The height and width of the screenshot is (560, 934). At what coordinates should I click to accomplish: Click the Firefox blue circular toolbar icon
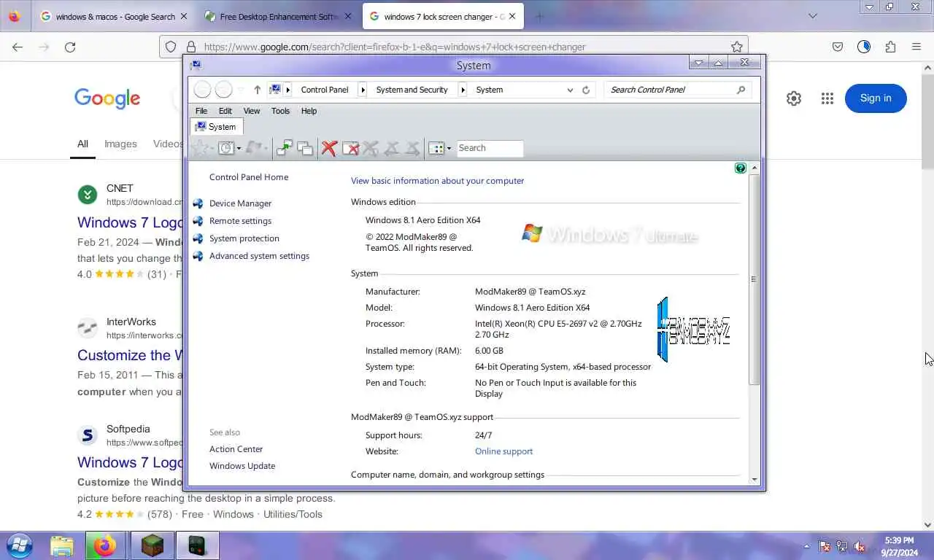click(864, 47)
